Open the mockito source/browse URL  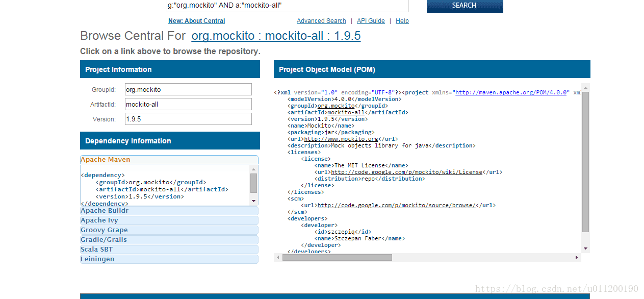click(396, 205)
